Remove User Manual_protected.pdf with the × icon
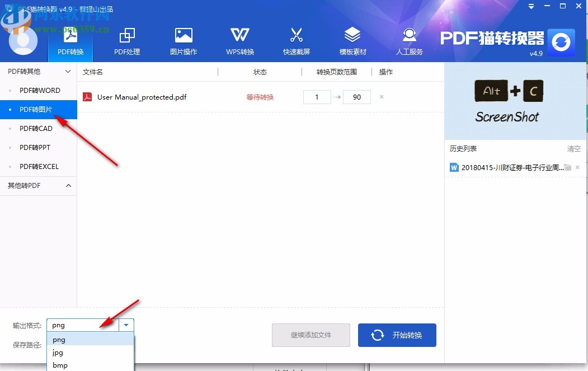 [381, 97]
